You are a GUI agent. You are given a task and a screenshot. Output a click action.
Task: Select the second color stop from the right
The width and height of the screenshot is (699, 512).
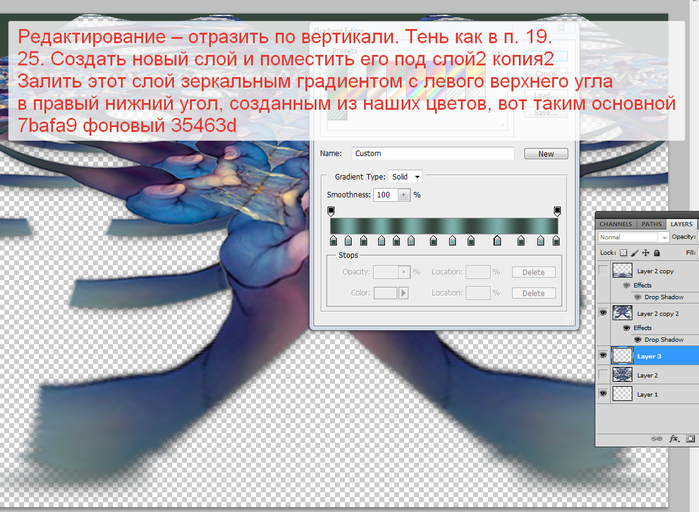540,241
